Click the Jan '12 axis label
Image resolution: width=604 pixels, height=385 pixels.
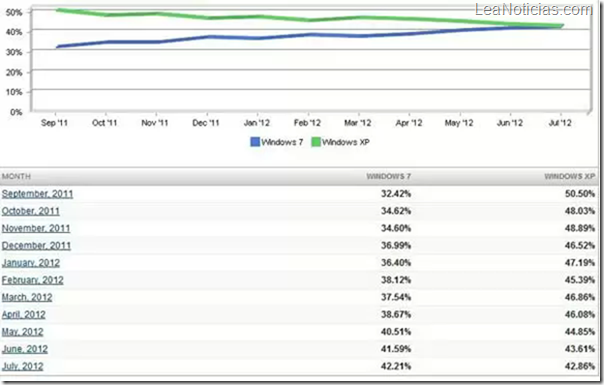point(257,123)
